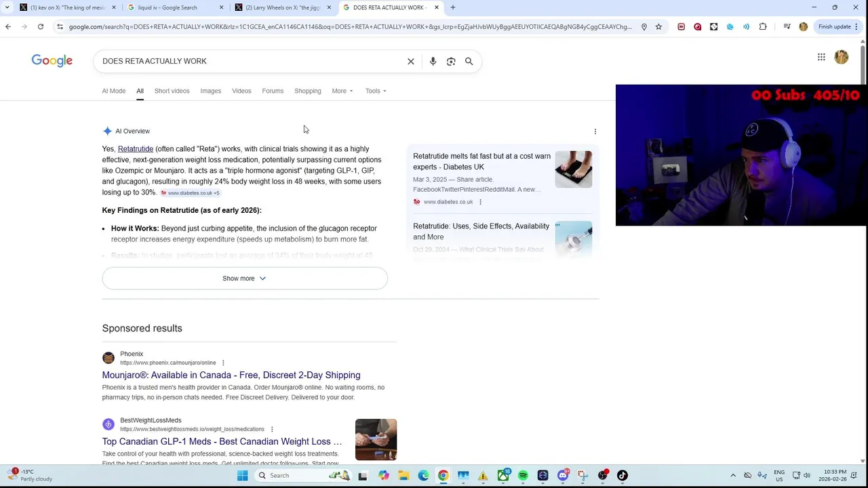Open TikTok from the taskbar
The image size is (868, 488).
(622, 476)
